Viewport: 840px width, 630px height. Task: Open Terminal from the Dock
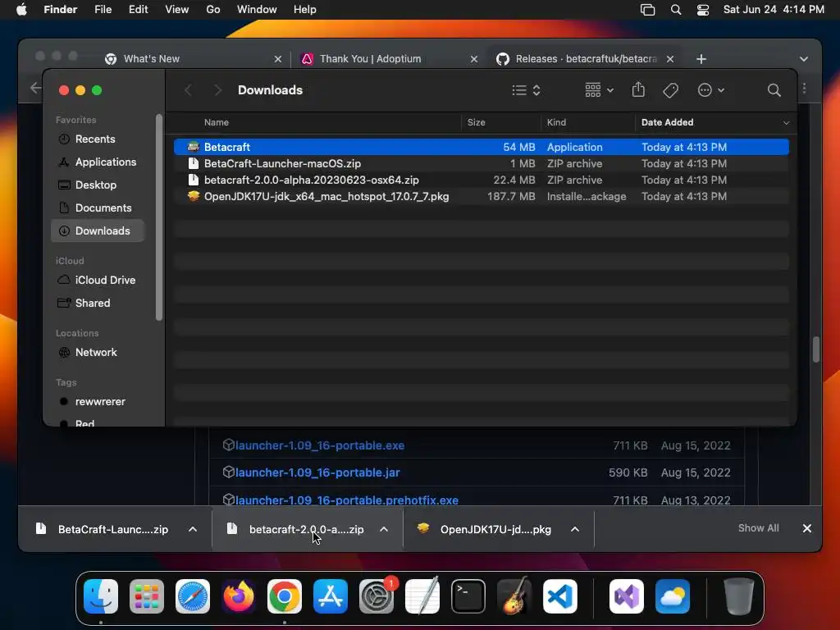pos(468,596)
